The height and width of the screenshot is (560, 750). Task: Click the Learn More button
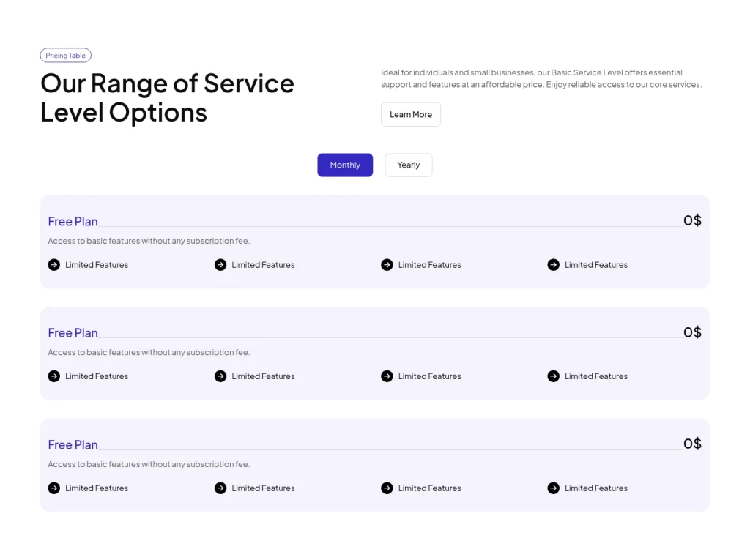point(410,114)
